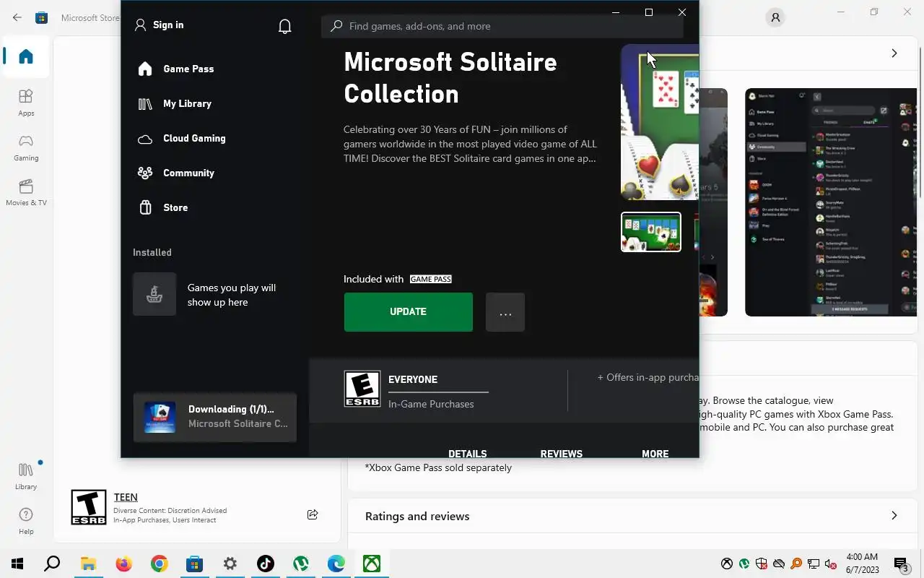Open network status tray icon

tap(814, 564)
